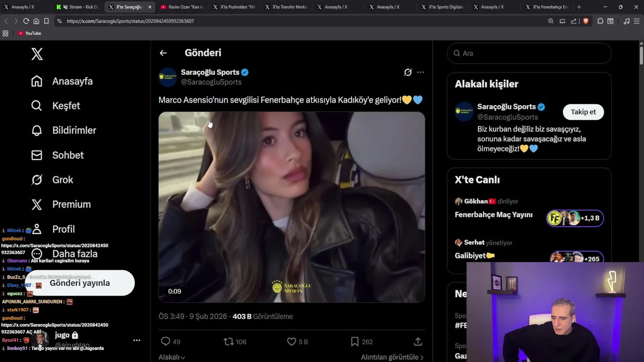Viewport: 644px width, 362px height.
Task: Click the Grok icon on the post header
Action: (408, 72)
